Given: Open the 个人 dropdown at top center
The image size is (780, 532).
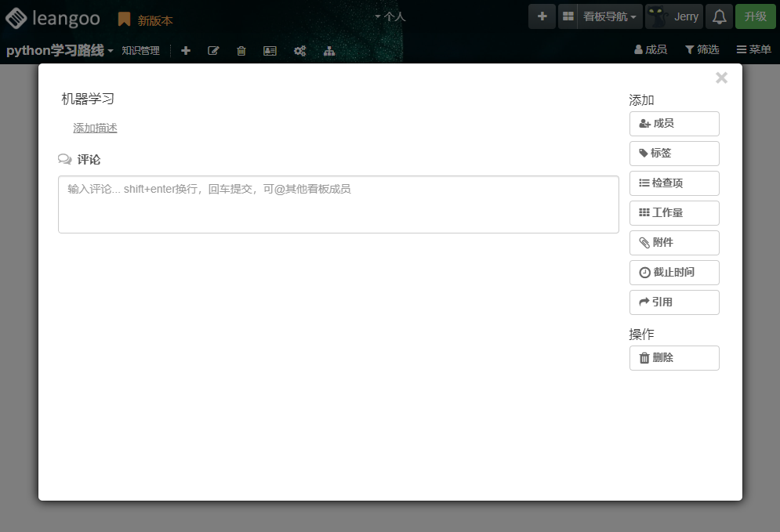Looking at the screenshot, I should tap(390, 16).
